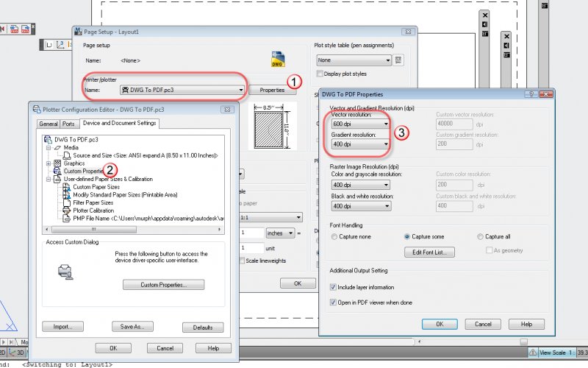
Task: Click the Filter Paper Sizes icon
Action: pos(66,203)
